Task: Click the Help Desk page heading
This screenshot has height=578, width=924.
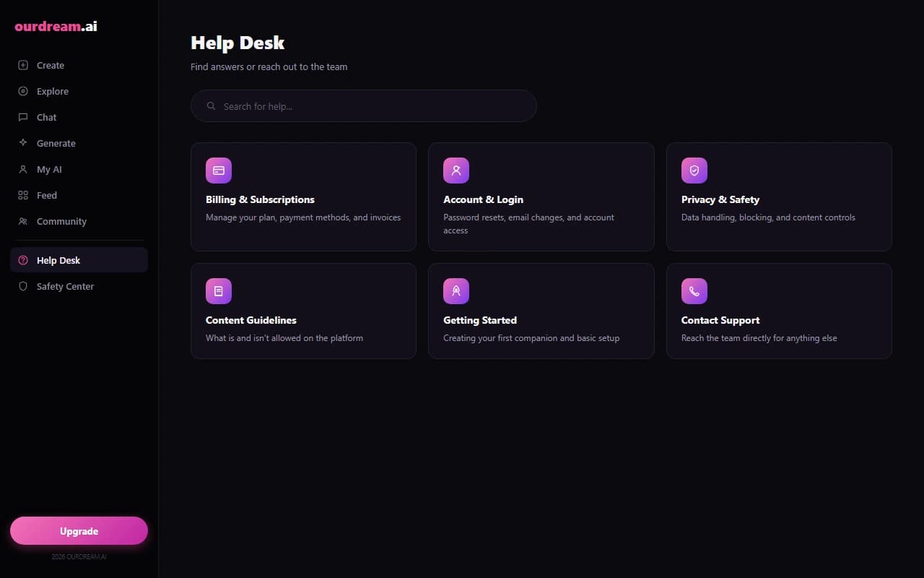Action: click(x=237, y=43)
